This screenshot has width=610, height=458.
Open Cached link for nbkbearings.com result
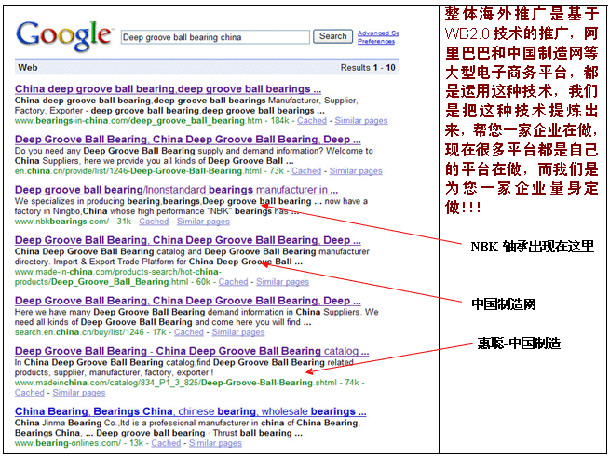coord(154,221)
